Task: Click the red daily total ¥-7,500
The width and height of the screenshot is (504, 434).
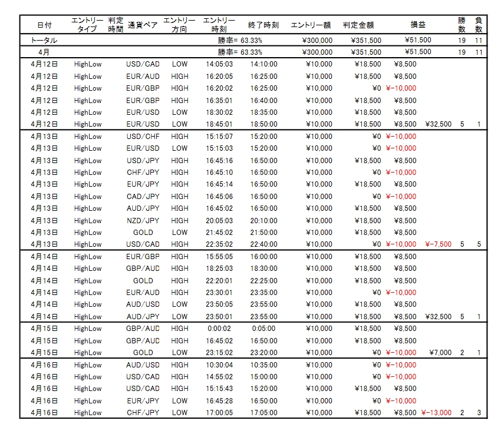Action: pyautogui.click(x=438, y=244)
